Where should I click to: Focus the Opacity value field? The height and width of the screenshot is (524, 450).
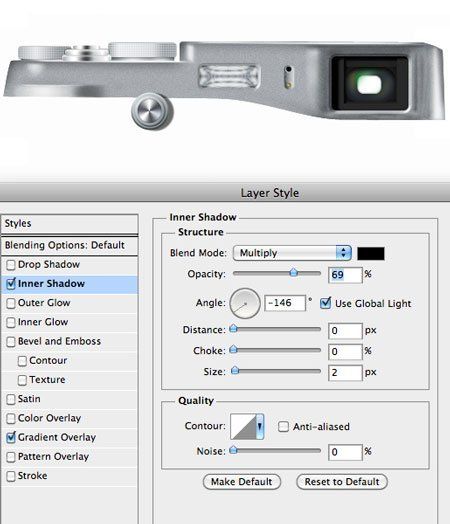(x=345, y=275)
